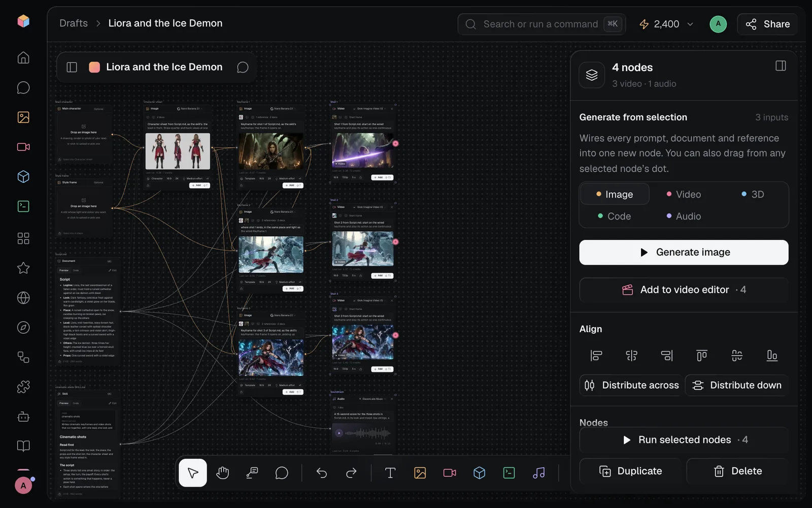Open the chat bubble icon in left sidebar
Screen dimensions: 812x508
pyautogui.click(x=23, y=87)
